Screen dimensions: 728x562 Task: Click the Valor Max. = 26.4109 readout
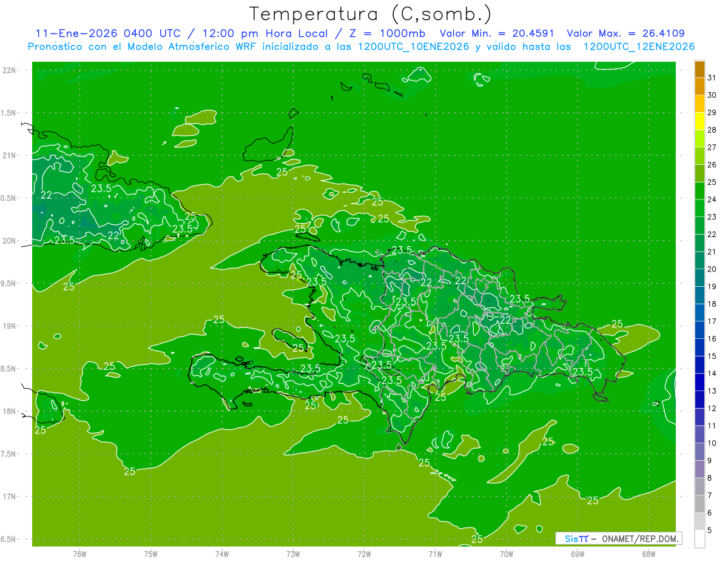(627, 33)
